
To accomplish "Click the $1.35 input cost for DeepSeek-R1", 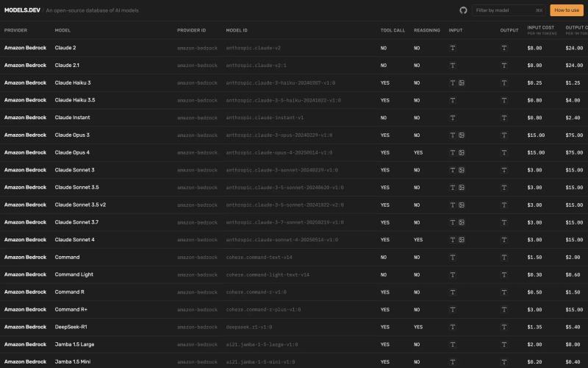I will (534, 327).
